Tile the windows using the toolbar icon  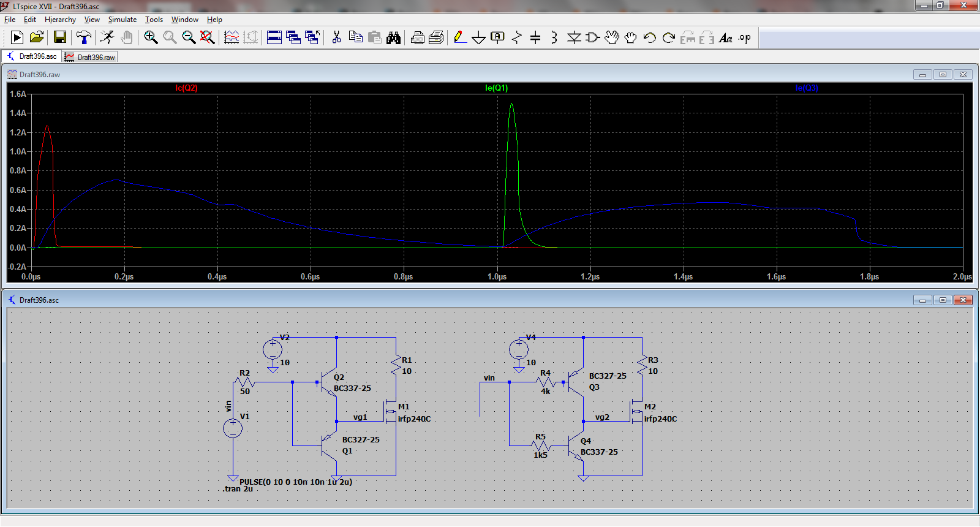pos(274,38)
